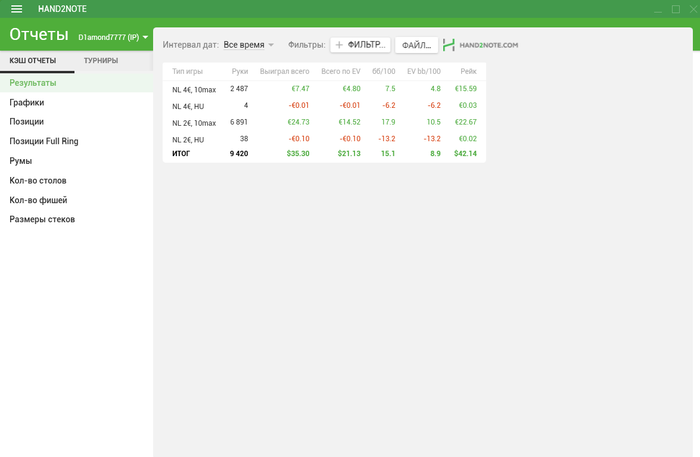Viewport: 700px width, 457px height.
Task: Sort by the Рейк column header
Action: point(468,71)
